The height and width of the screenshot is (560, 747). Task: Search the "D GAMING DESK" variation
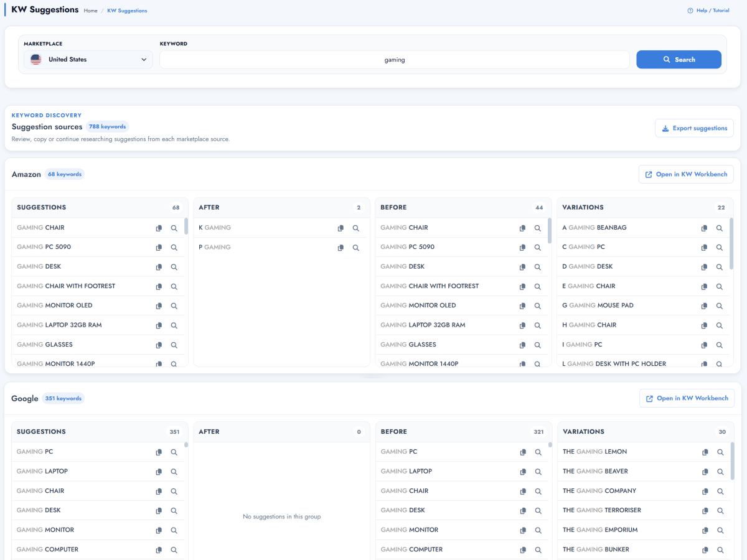(720, 267)
